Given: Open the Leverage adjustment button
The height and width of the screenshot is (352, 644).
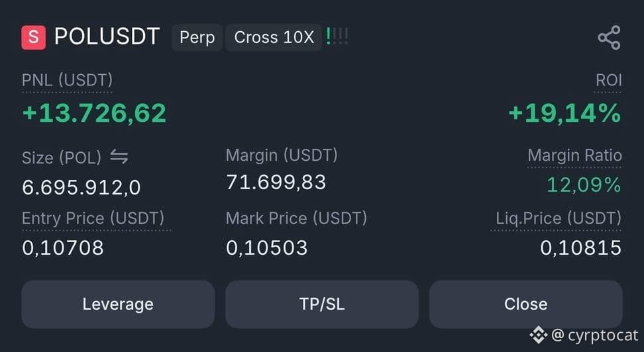Looking at the screenshot, I should (118, 304).
